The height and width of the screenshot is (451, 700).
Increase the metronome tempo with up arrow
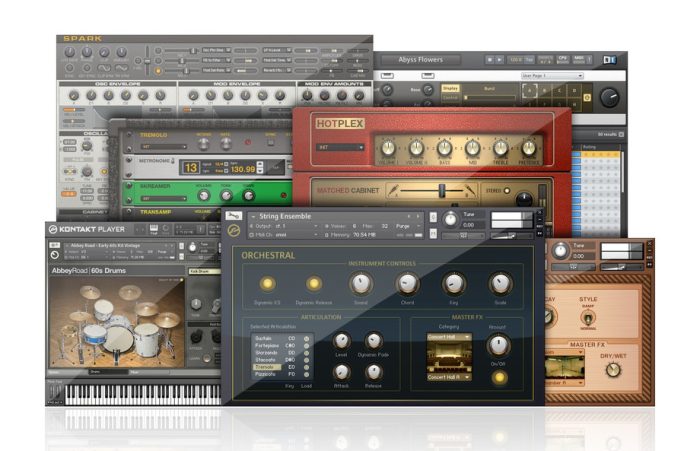(260, 165)
